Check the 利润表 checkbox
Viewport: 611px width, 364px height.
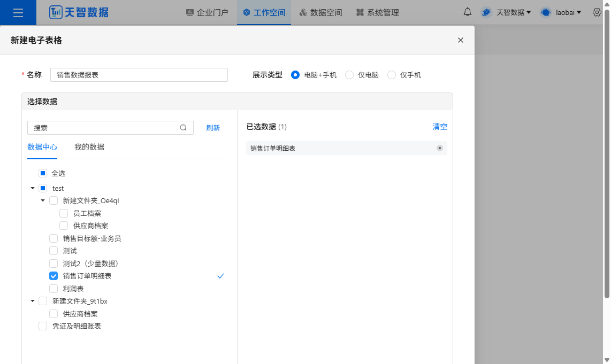click(x=54, y=289)
